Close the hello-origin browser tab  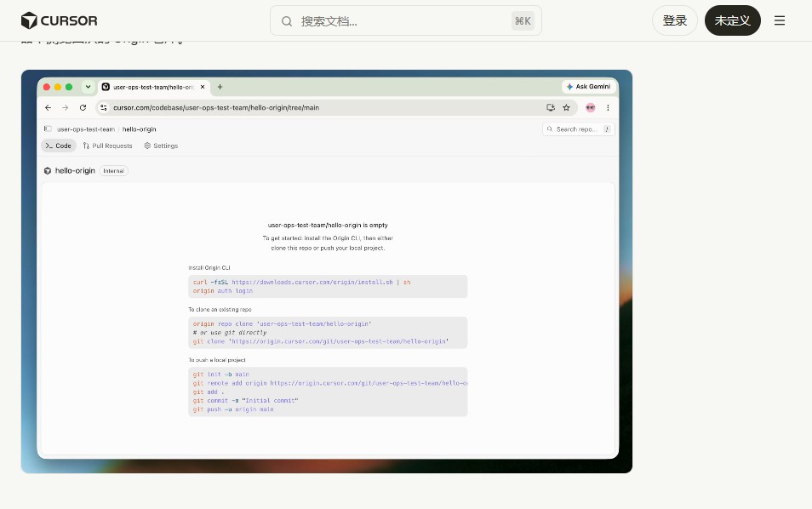pos(203,87)
